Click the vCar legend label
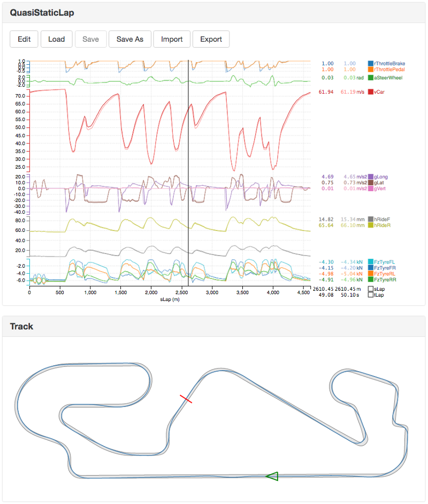 tap(379, 92)
